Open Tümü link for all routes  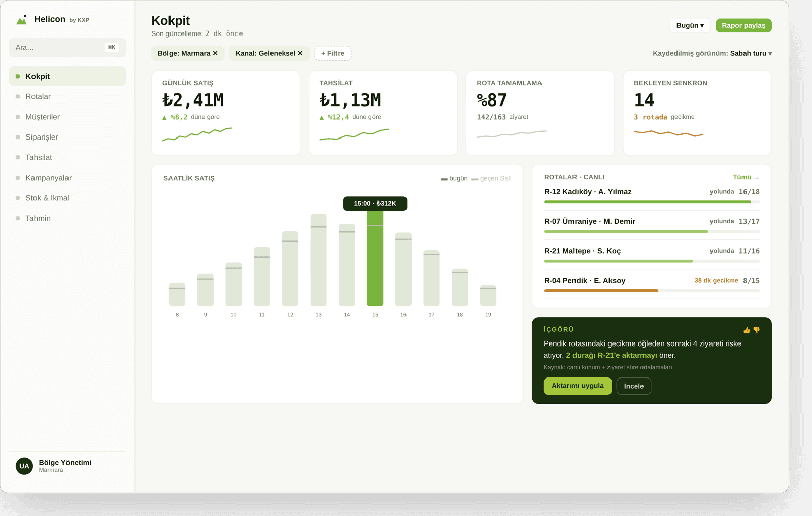pos(746,177)
